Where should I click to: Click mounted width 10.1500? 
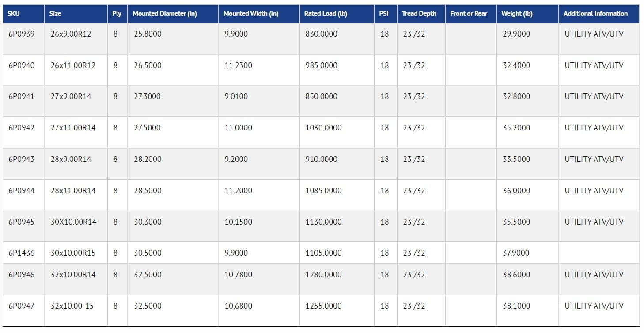239,222
